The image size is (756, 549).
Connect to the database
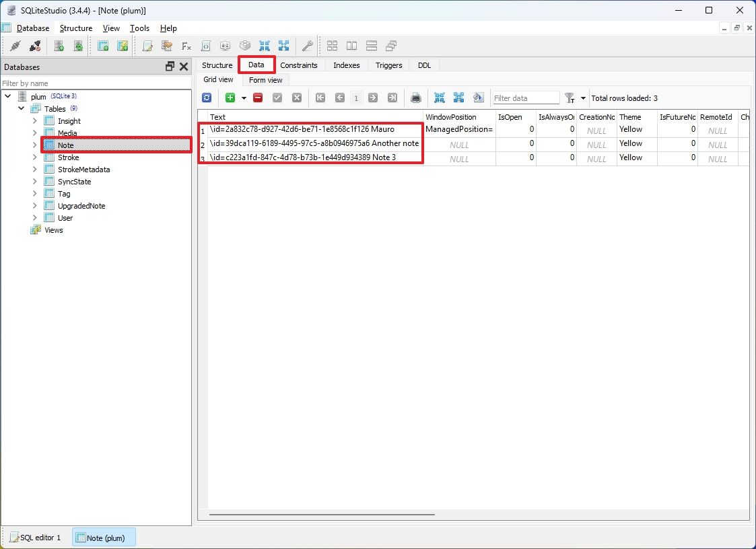16,46
